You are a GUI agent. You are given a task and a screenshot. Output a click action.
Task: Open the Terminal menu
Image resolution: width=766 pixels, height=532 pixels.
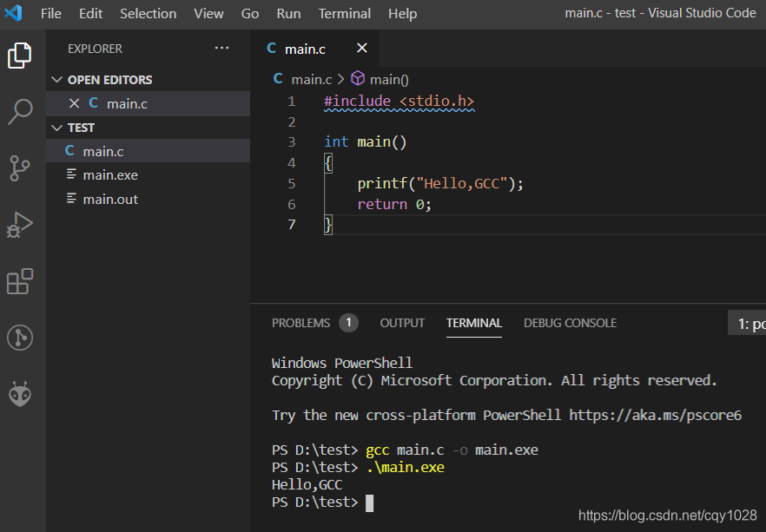[345, 14]
